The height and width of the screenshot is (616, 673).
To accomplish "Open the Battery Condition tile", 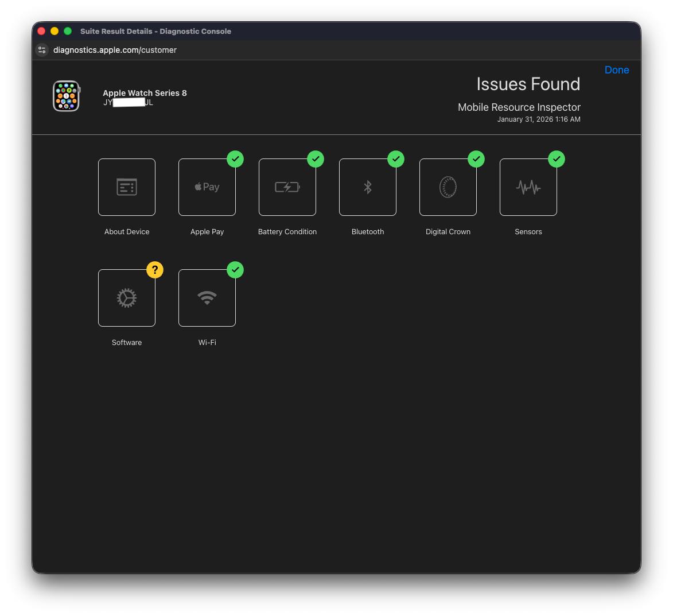I will tap(287, 187).
